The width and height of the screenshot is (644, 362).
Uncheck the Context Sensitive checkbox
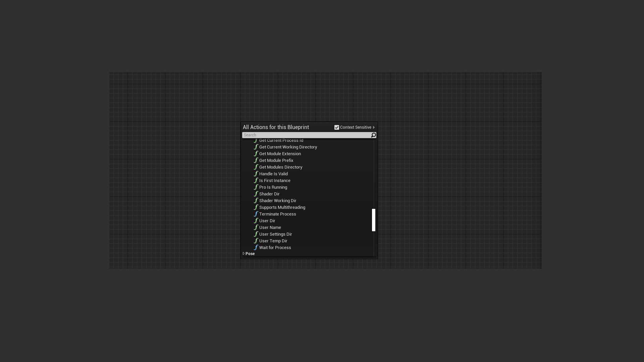(x=337, y=127)
